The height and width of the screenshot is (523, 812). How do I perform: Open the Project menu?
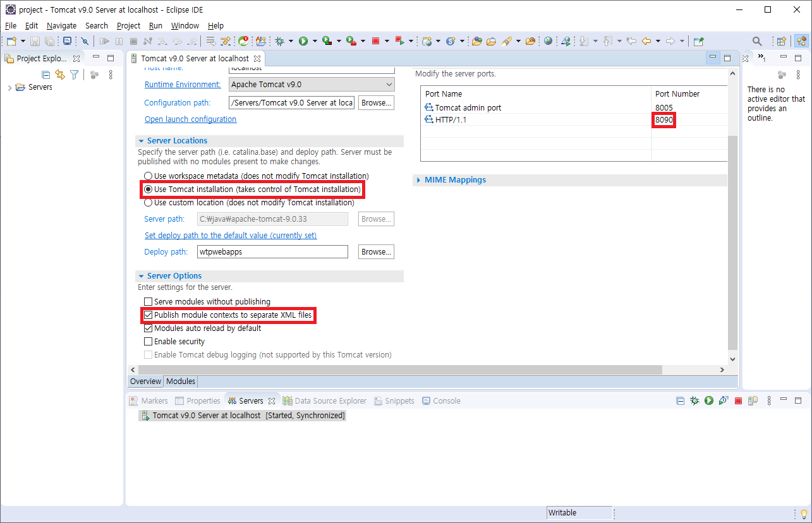128,26
